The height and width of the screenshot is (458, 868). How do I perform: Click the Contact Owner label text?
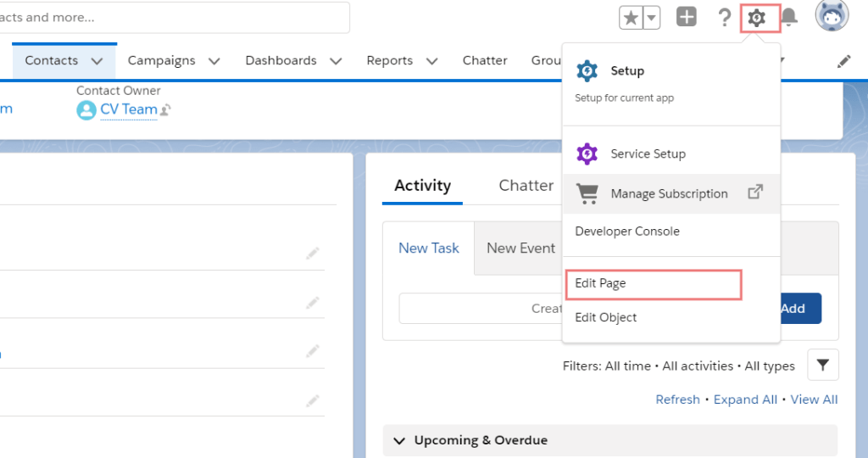coord(119,91)
